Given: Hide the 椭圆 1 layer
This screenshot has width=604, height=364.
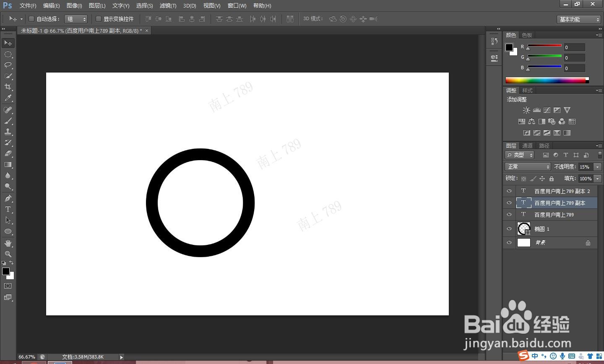Looking at the screenshot, I should (x=509, y=229).
